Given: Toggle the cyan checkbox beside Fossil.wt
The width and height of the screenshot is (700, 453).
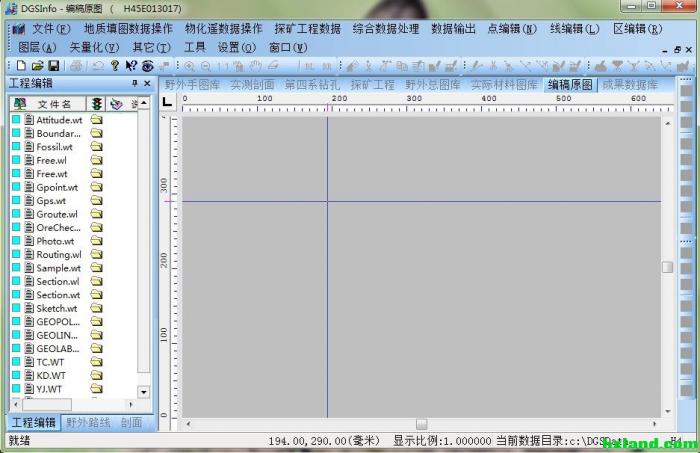Looking at the screenshot, I should (x=16, y=147).
